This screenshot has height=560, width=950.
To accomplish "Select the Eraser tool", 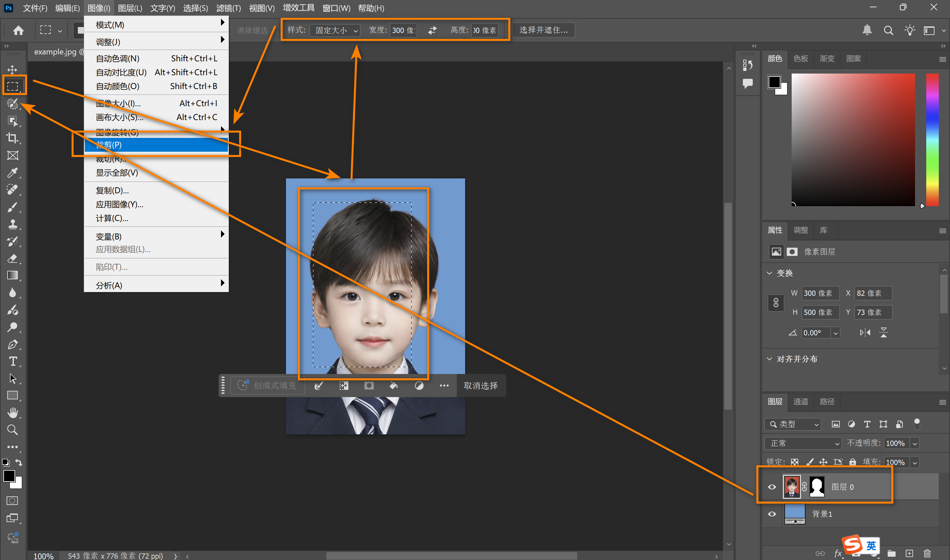I will click(13, 259).
